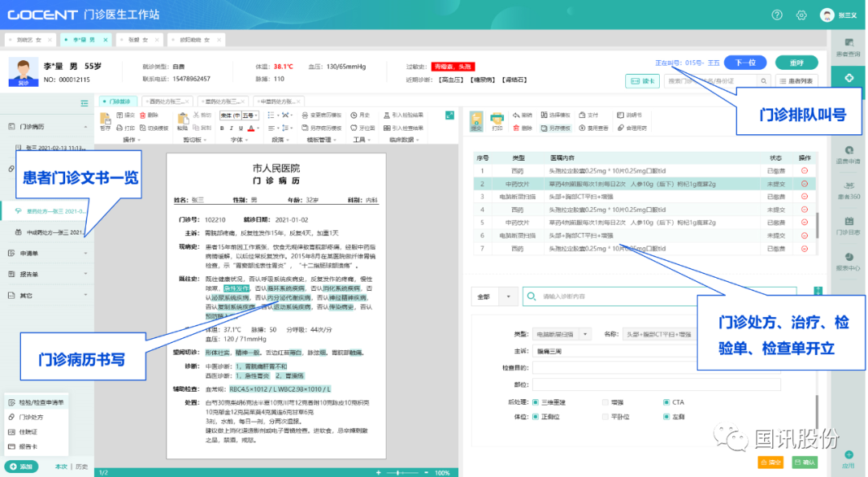
Task: Click the 检查目的 input field
Action: [x=657, y=368]
